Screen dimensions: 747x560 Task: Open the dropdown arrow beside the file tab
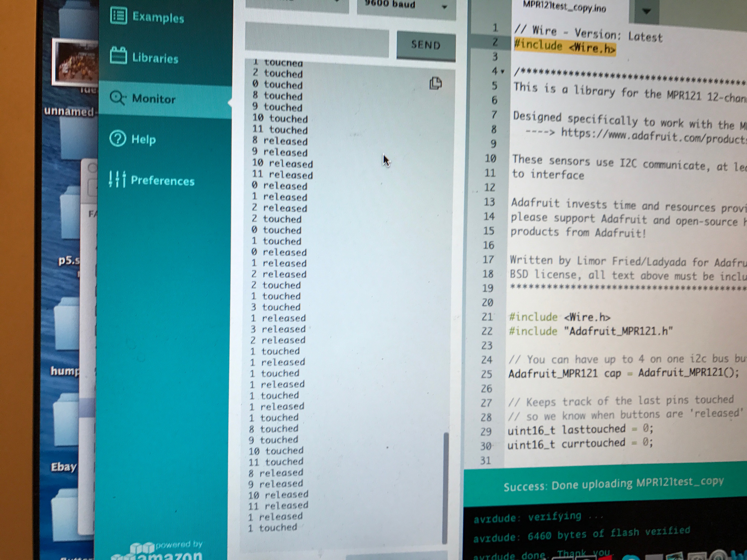point(646,11)
